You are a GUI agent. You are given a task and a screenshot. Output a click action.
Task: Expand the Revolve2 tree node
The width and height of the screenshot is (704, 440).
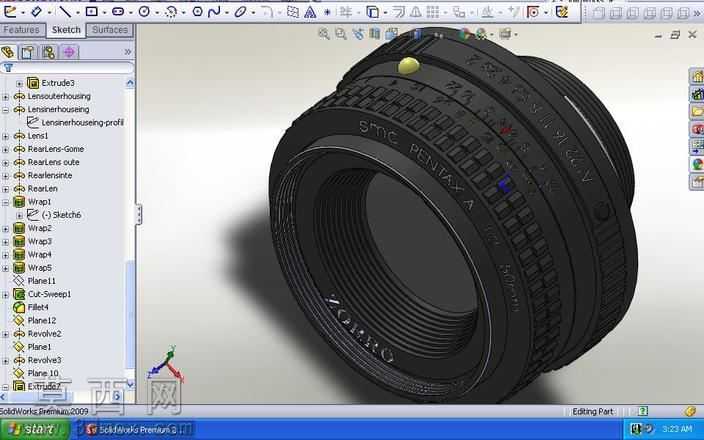click(5, 334)
